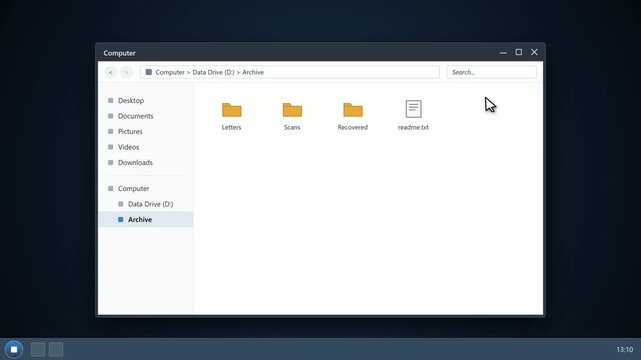Open Pictures in the sidebar
Viewport: 641px width, 360px height.
point(146,132)
